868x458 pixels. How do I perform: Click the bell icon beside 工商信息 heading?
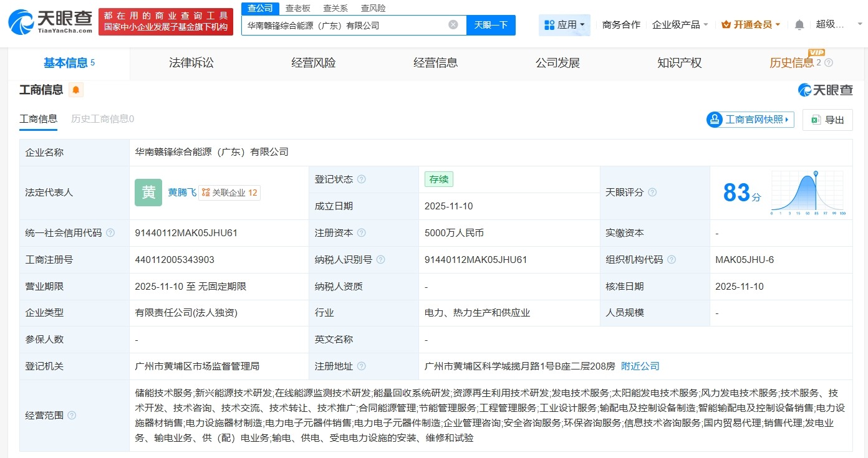pyautogui.click(x=75, y=90)
